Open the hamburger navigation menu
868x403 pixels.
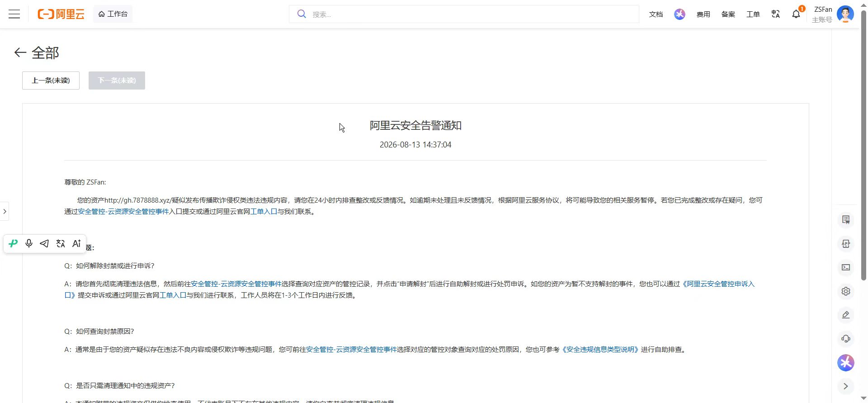point(14,14)
